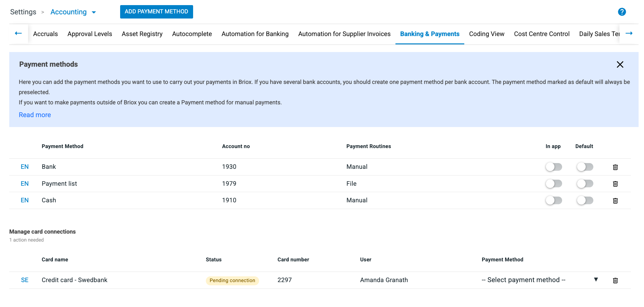This screenshot has width=644, height=307.
Task: Enable In app toggle for Cash
Action: point(553,200)
